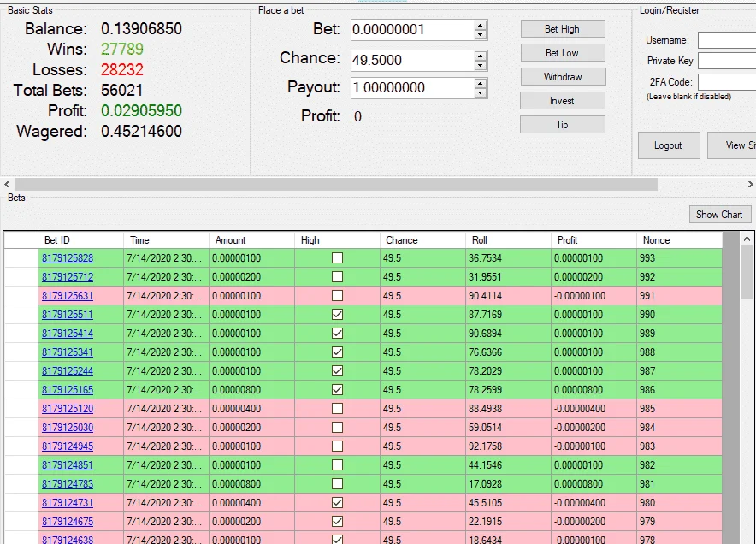Sort table by Nonce column header
This screenshot has height=544, width=756.
(679, 240)
